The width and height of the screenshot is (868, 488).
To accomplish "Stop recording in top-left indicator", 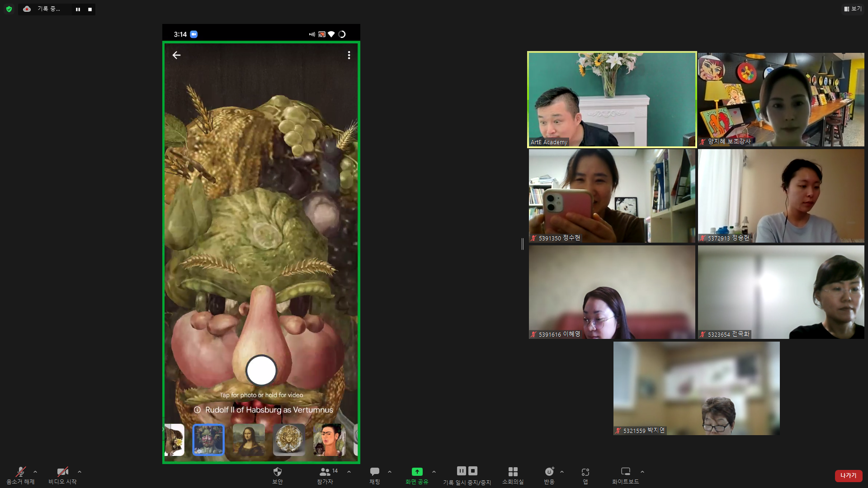I will click(x=90, y=9).
